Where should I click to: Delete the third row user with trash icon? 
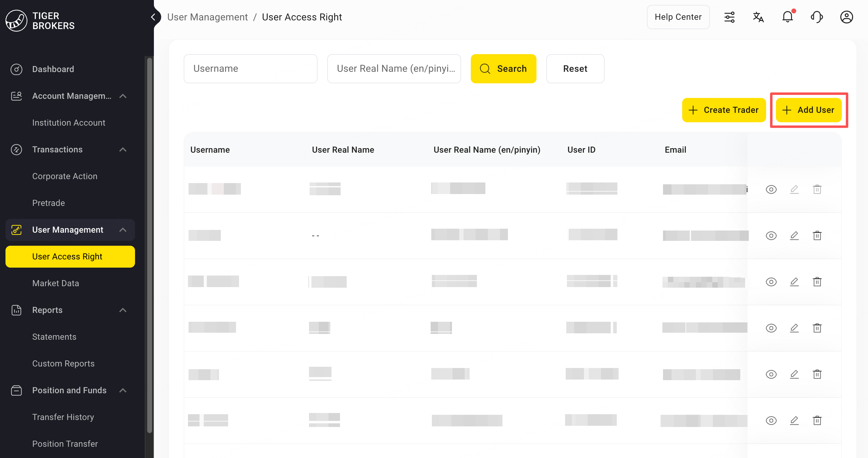click(817, 281)
